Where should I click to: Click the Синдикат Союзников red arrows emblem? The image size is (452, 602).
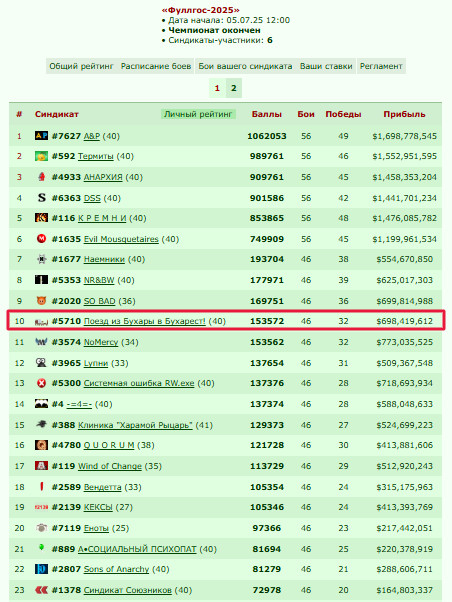pyautogui.click(x=41, y=589)
